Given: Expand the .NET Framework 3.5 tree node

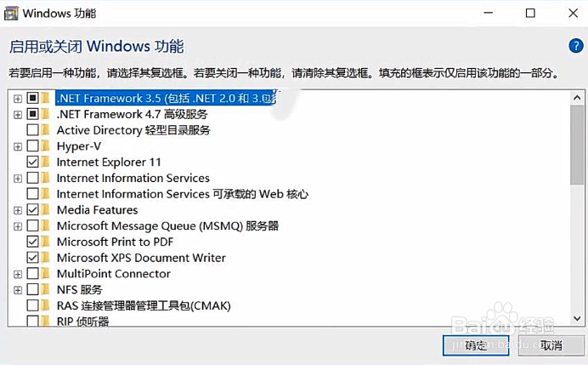Looking at the screenshot, I should [18, 99].
